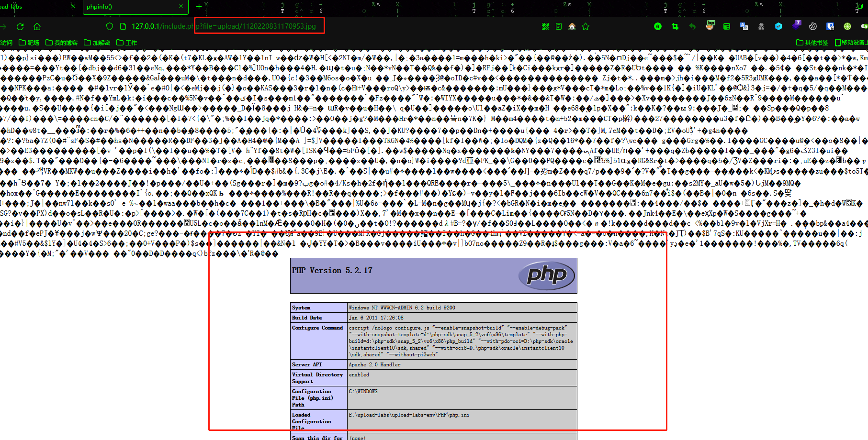This screenshot has height=440, width=868.
Task: Close the phpinfo() tab
Action: click(181, 7)
